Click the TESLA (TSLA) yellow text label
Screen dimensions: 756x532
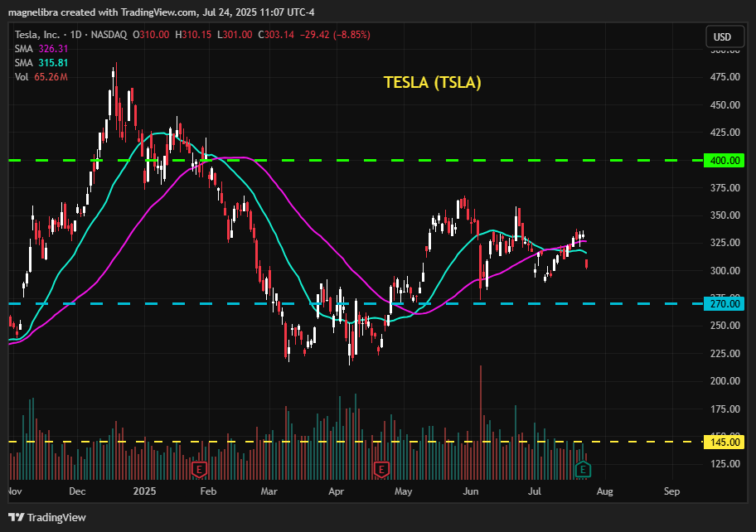click(433, 82)
